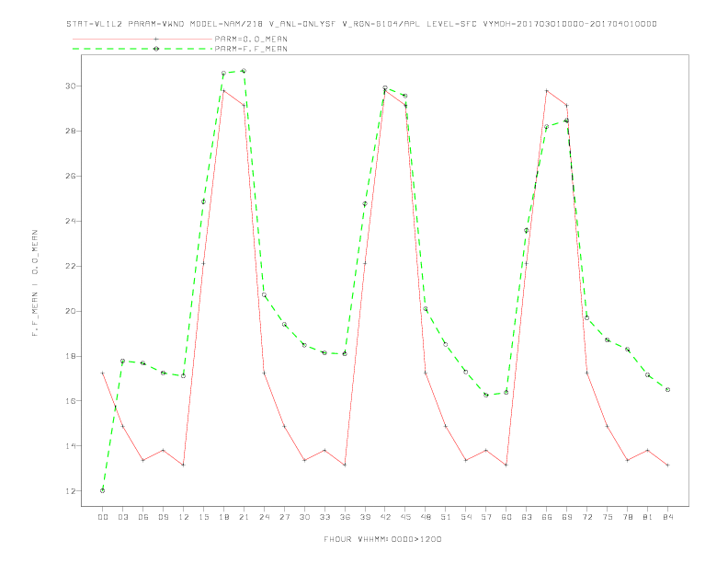This screenshot has height=563, width=728.
Task: Click x-axis forecast hour label 57
Action: (x=486, y=517)
